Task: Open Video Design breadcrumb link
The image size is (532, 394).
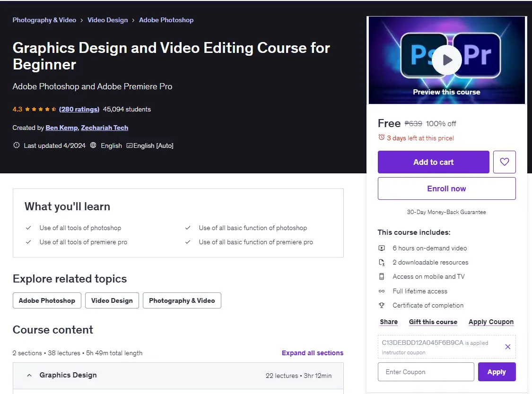Action: 107,20
